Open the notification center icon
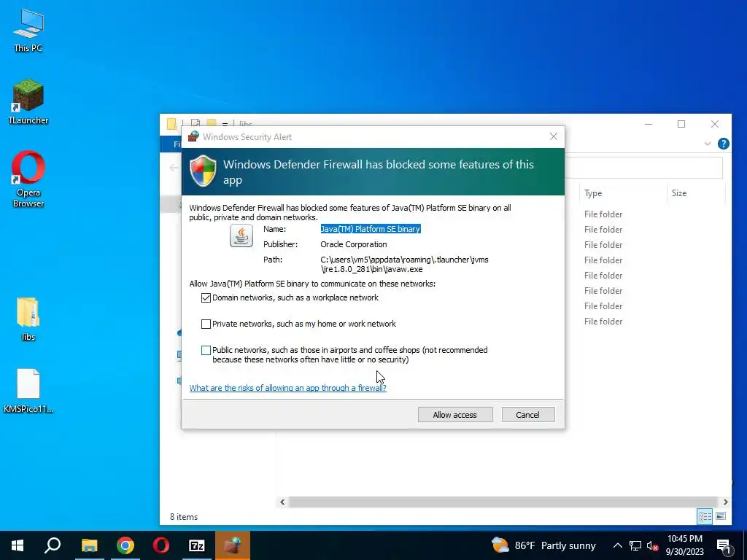 (x=724, y=545)
